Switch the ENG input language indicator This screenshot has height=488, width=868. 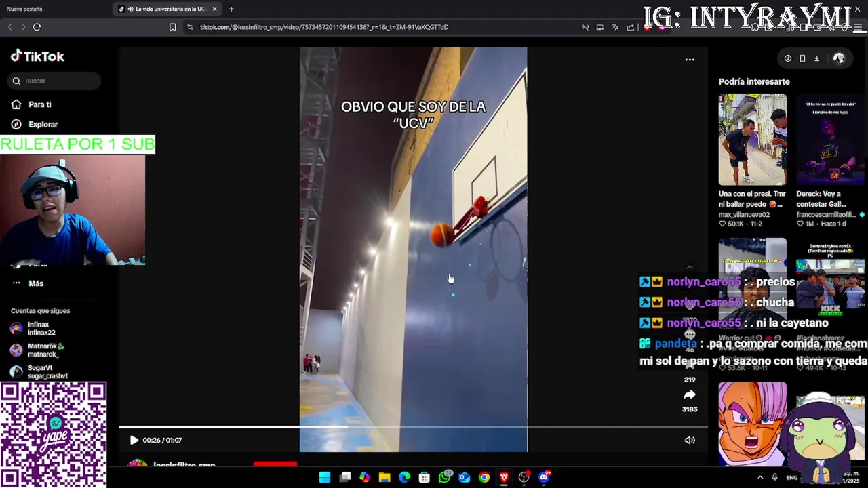(x=792, y=477)
